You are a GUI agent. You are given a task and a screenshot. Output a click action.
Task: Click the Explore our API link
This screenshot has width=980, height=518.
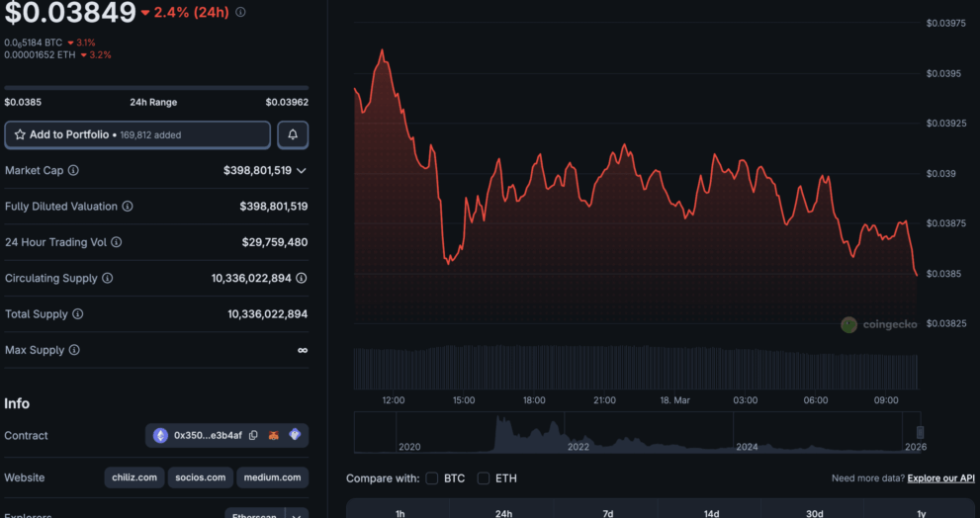[x=940, y=478]
